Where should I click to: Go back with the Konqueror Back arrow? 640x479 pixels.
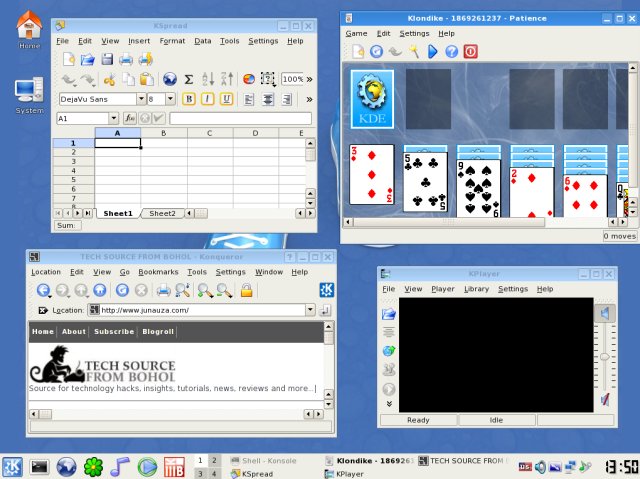43,290
